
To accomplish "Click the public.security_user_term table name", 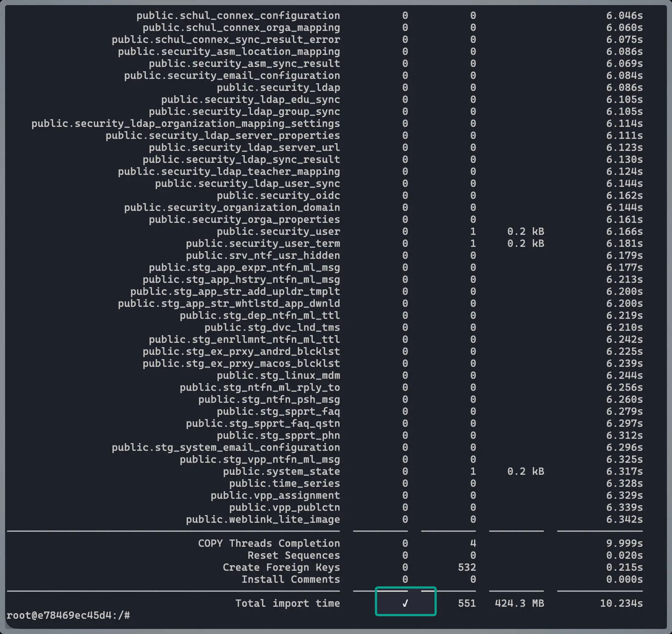I will [263, 244].
